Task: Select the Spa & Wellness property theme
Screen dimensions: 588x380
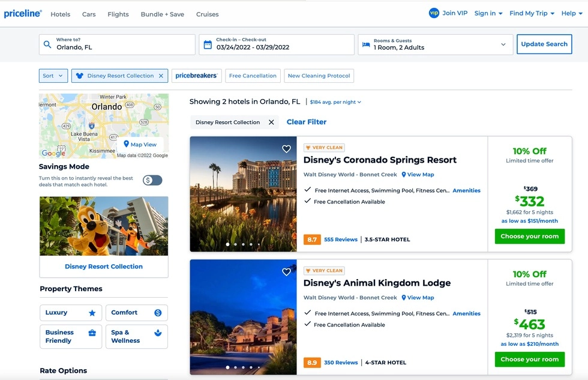Action: click(x=137, y=337)
